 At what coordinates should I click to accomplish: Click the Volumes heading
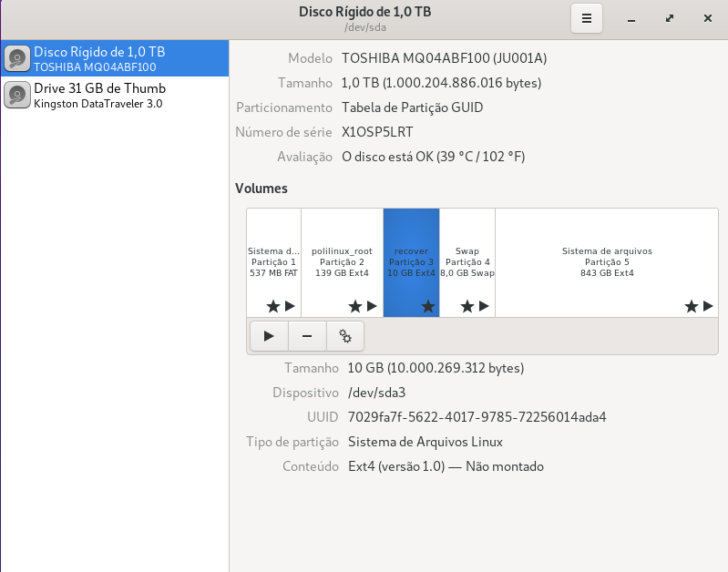tap(261, 189)
